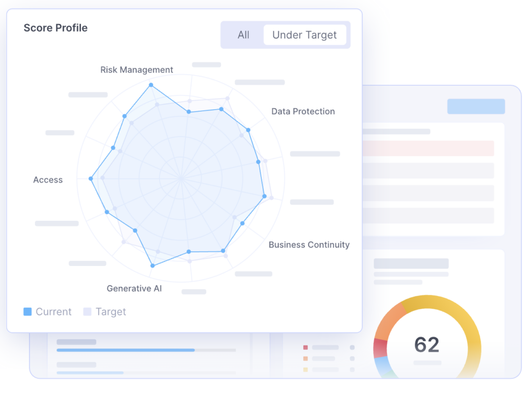This screenshot has height=396, width=532.
Task: Click the Risk Management axis label
Action: click(x=137, y=70)
